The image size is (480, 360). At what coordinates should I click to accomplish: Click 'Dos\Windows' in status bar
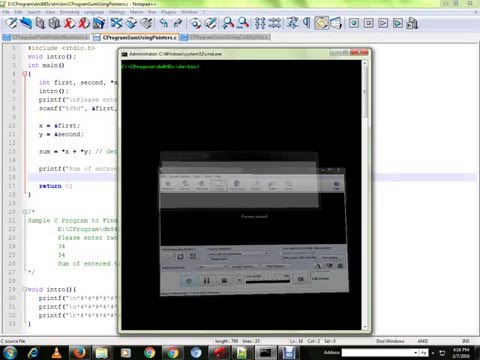390,341
